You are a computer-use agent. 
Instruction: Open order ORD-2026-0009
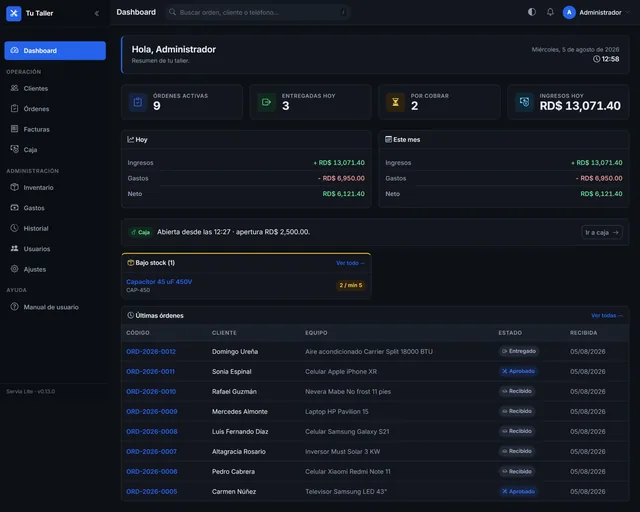[x=152, y=412]
